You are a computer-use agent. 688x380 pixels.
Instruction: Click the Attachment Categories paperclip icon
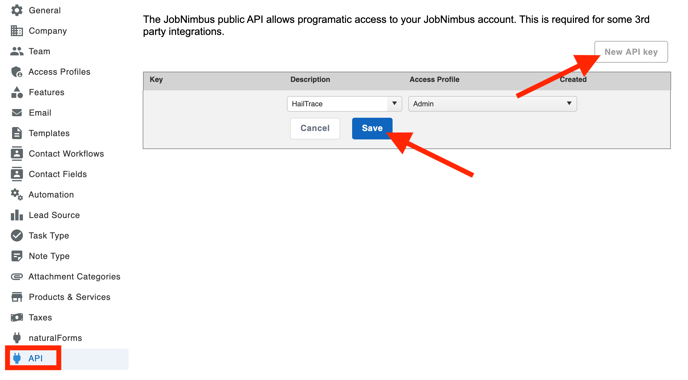(17, 276)
